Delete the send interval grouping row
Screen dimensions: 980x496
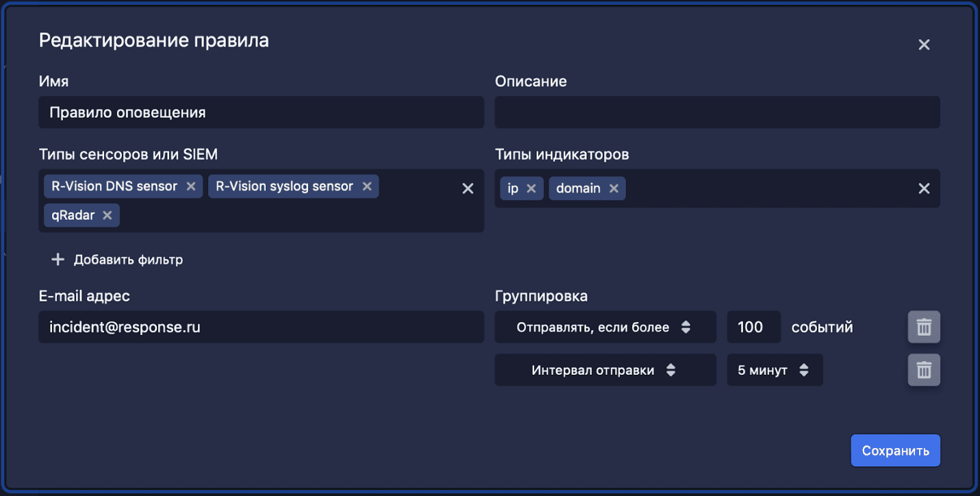(x=924, y=371)
